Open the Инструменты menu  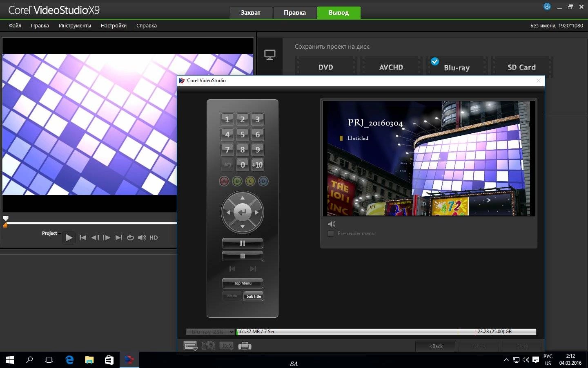coord(75,25)
